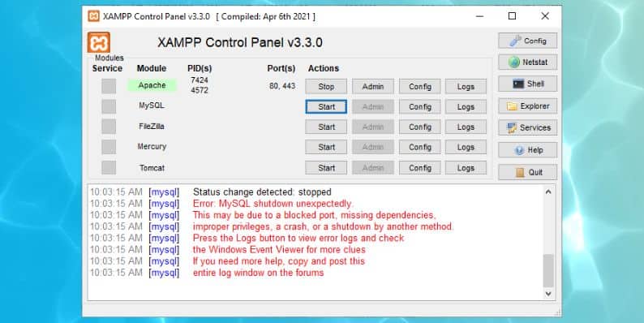Click Apache PID 4572
Viewport: 644px width, 323px height.
200,90
